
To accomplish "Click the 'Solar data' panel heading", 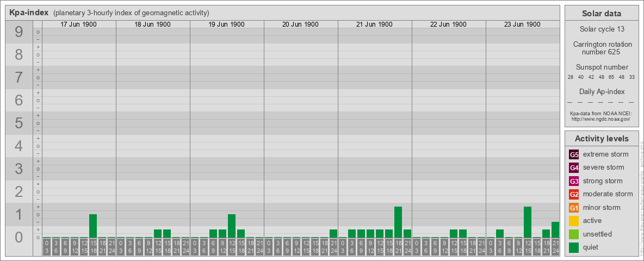I will (x=602, y=14).
